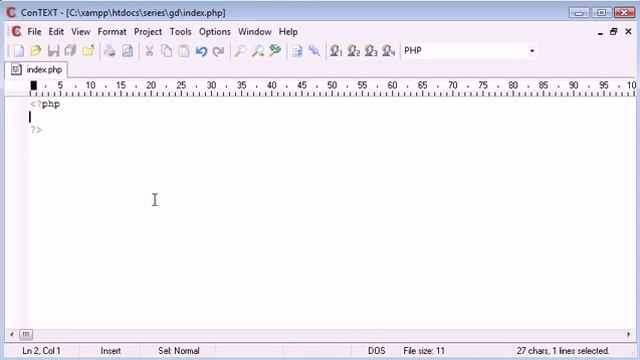This screenshot has height=360, width=640.
Task: Click the File size: 11 status
Action: tap(424, 351)
